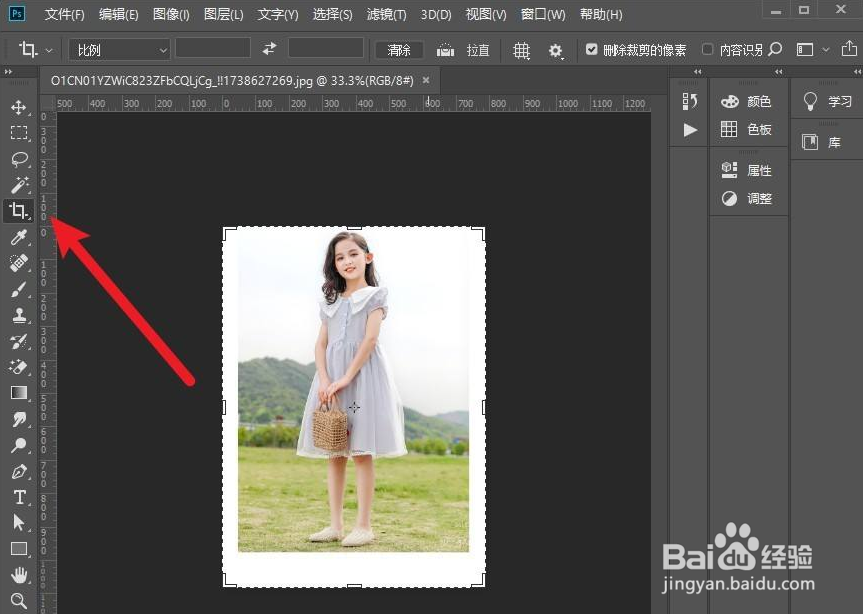The width and height of the screenshot is (863, 614).
Task: Enable Content-Aware checkbox
Action: tap(707, 50)
